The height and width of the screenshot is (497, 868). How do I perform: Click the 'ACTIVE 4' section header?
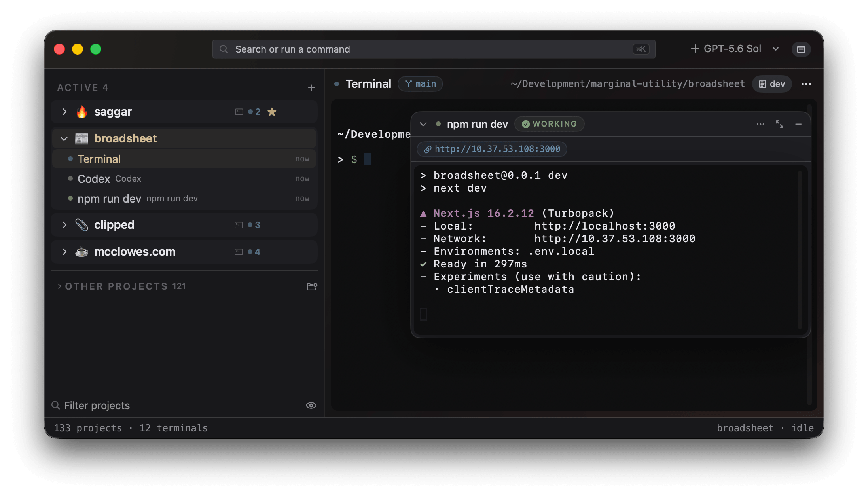click(x=83, y=88)
